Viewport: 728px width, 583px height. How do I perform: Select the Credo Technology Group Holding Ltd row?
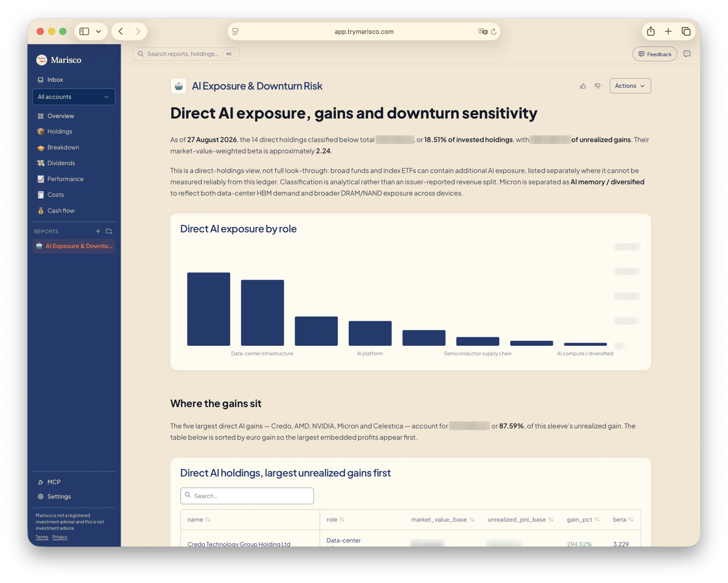[411, 539]
